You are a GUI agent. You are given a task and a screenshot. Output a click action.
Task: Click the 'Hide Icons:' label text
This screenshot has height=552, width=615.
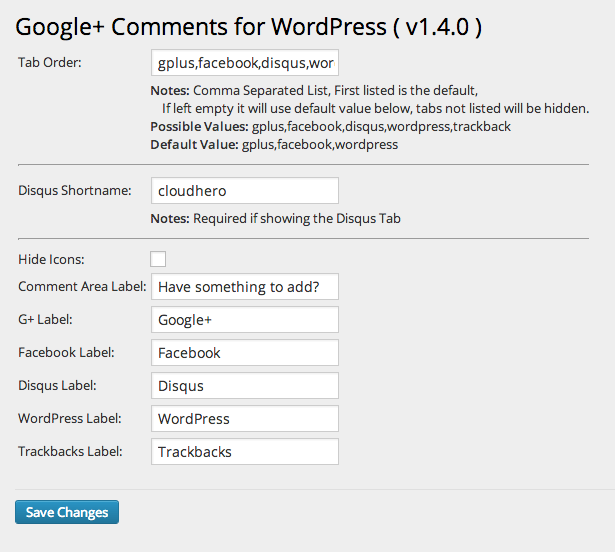51,259
